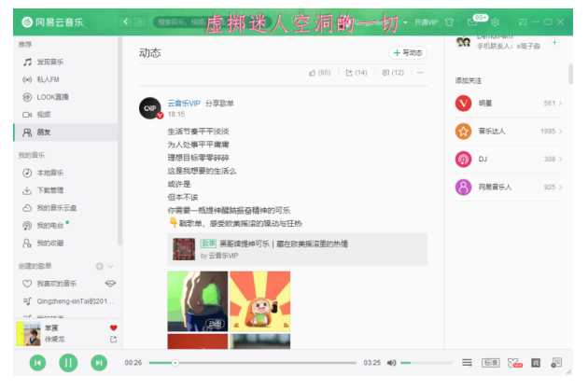This screenshot has height=390, width=588.
Task: Switch to mini mode icon in title bar
Action: coord(523,22)
